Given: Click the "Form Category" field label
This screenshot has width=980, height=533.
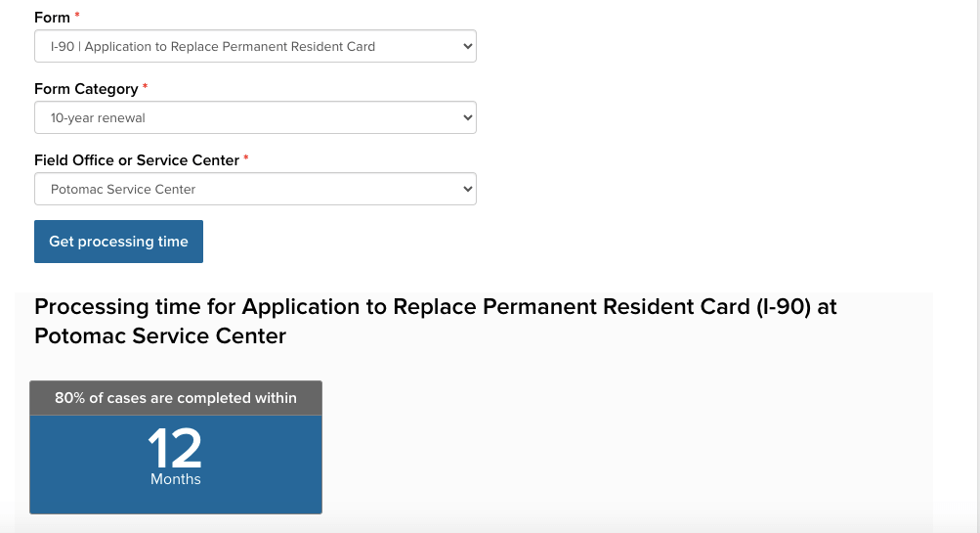Looking at the screenshot, I should pos(86,89).
